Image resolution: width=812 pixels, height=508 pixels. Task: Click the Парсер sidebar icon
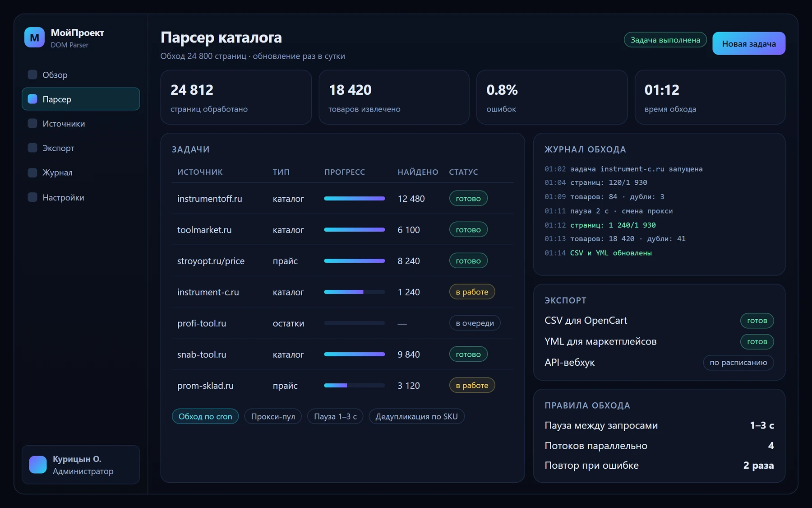[x=32, y=99]
